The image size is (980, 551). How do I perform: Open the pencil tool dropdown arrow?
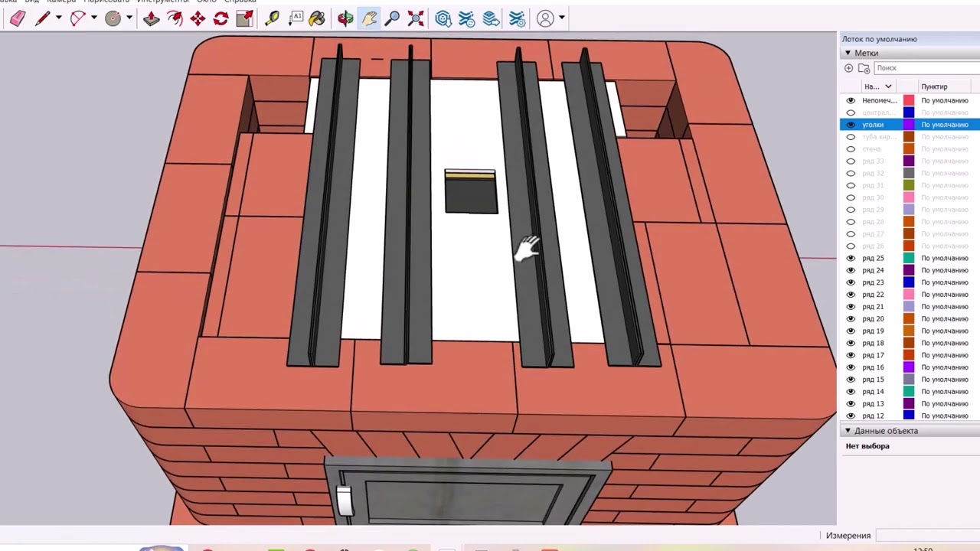point(58,18)
